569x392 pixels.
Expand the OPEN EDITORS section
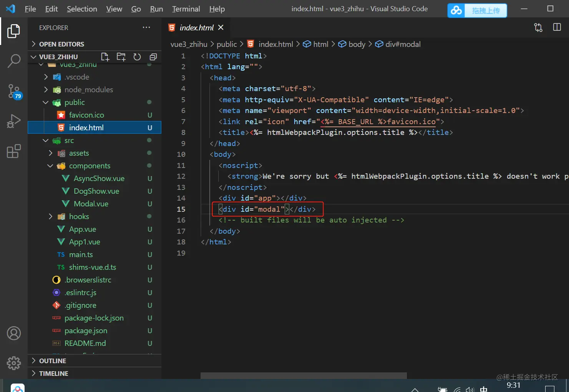[x=95, y=44]
